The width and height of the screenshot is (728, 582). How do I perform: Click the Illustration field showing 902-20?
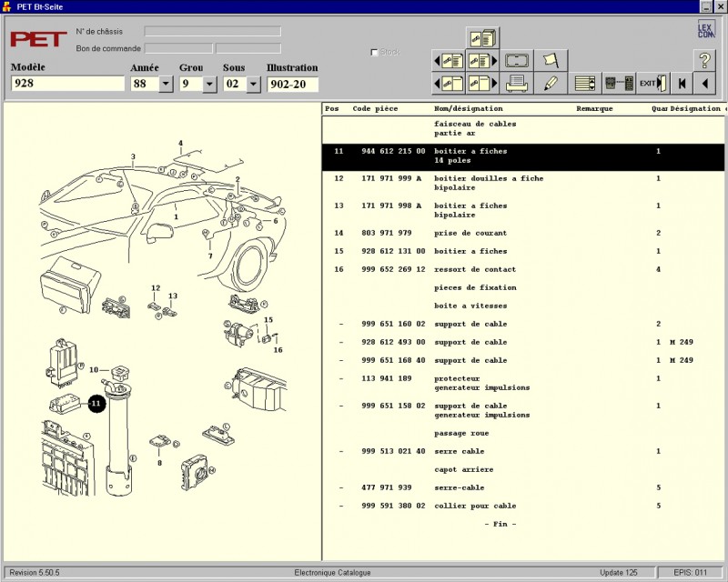(x=292, y=84)
